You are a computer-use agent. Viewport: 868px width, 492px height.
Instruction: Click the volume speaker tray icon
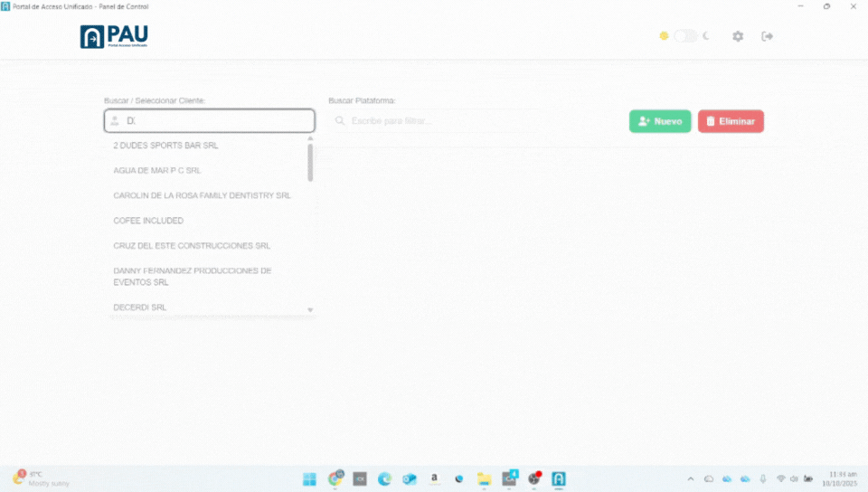(795, 478)
